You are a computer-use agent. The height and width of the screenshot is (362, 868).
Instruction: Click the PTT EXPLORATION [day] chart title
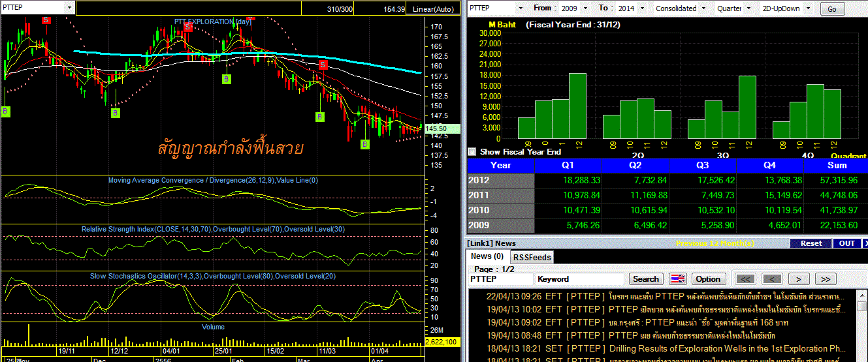(x=213, y=22)
